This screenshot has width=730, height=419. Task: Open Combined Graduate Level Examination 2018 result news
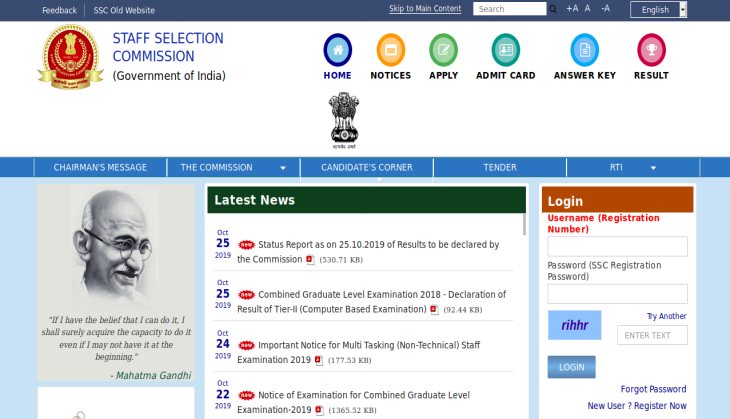click(x=372, y=302)
